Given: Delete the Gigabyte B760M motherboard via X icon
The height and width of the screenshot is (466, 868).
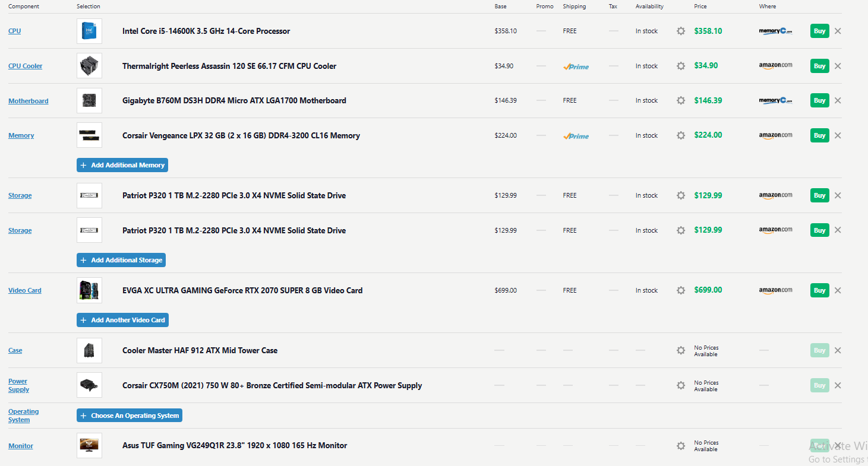Looking at the screenshot, I should [838, 100].
